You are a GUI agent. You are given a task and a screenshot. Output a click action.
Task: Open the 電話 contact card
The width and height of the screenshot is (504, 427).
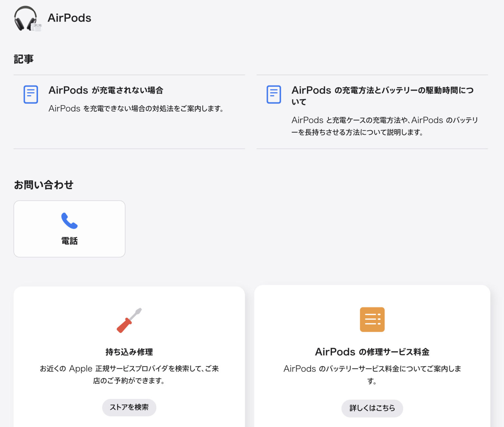[x=69, y=228]
